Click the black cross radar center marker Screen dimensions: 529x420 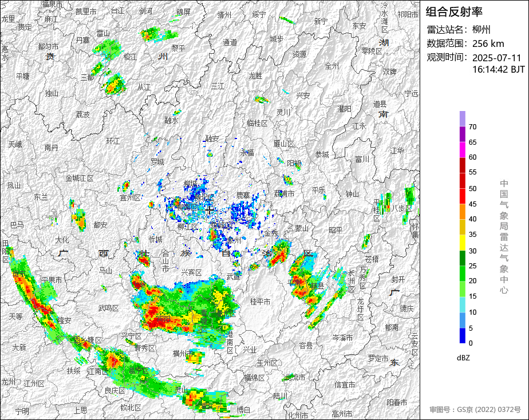click(209, 211)
